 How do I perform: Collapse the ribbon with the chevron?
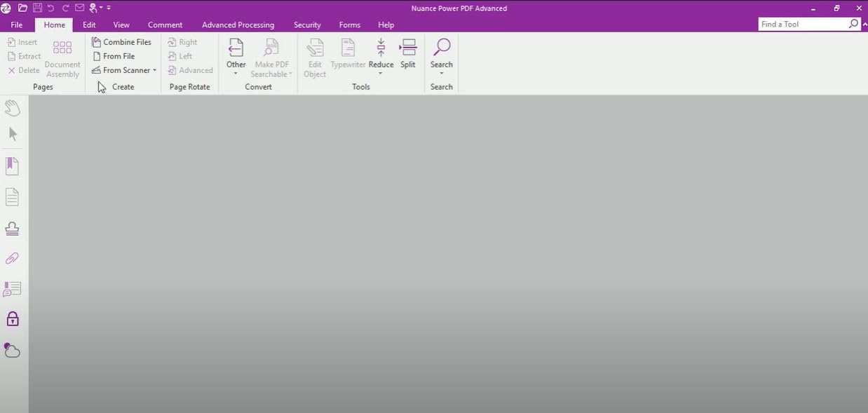pyautogui.click(x=864, y=25)
